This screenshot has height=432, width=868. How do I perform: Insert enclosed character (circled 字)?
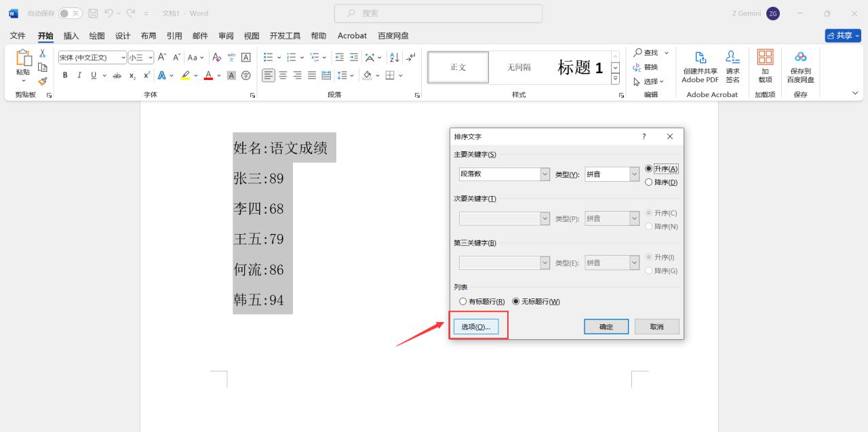[246, 75]
